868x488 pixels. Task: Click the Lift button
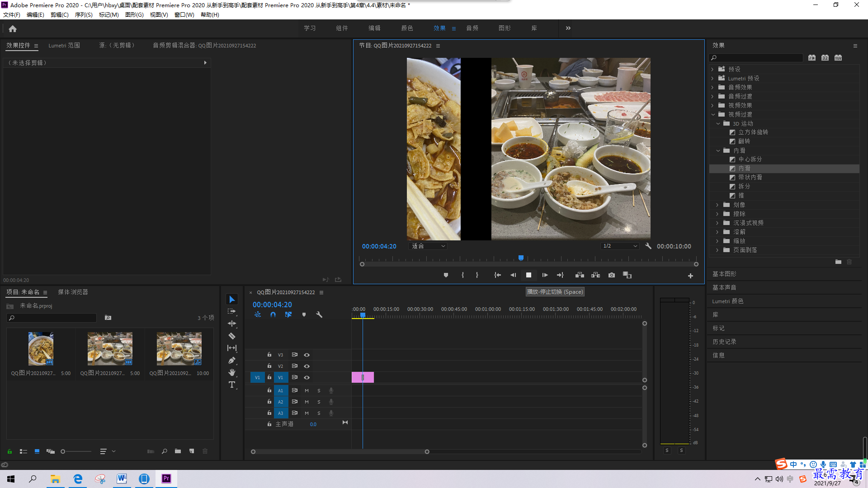580,275
